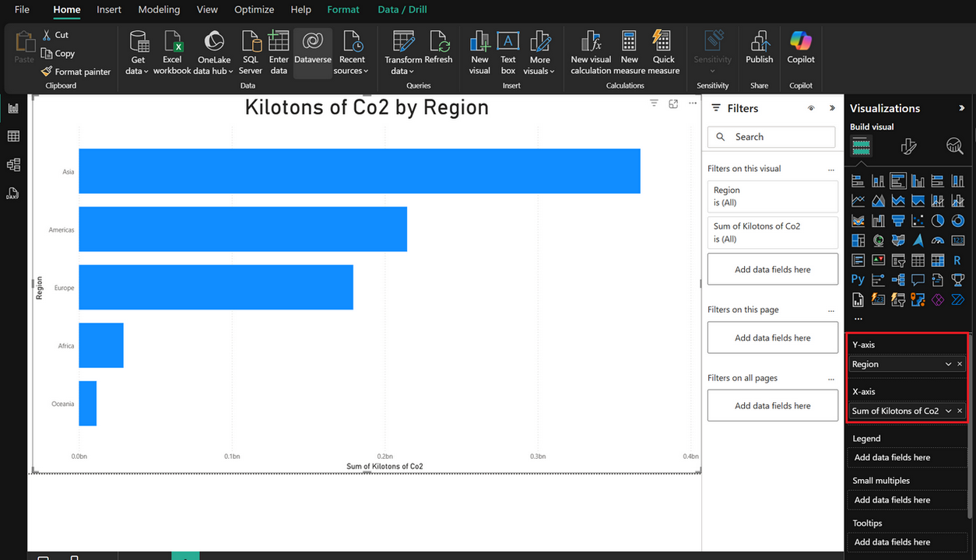Screen dimensions: 976x560
Task: Open the Optimize ribbon tab
Action: [x=255, y=9]
